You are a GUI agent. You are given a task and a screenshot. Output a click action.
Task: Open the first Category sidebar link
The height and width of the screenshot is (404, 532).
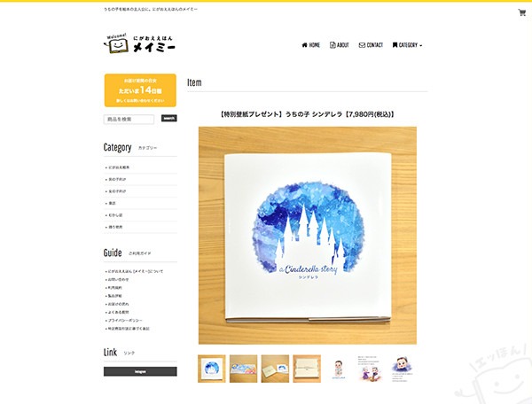pos(119,167)
